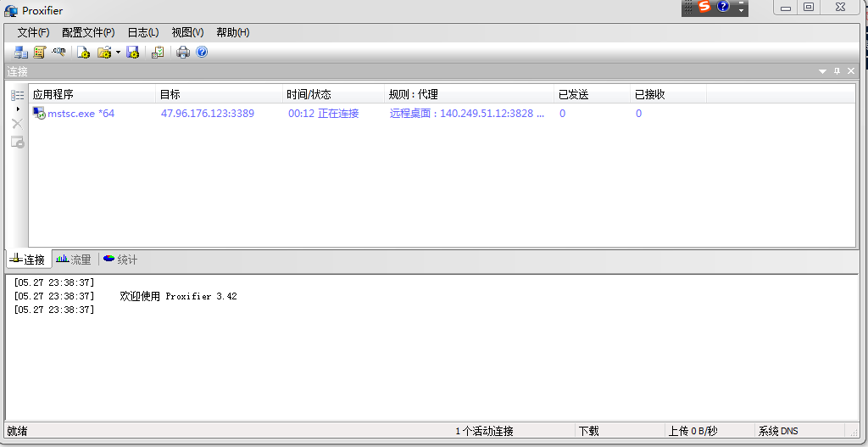This screenshot has height=447, width=868.
Task: Open Proxy Servers settings toolbar icon
Action: click(20, 53)
